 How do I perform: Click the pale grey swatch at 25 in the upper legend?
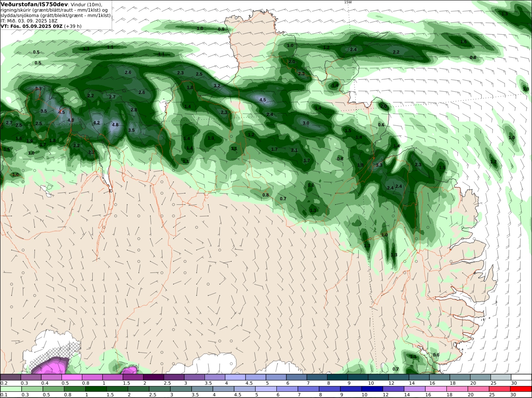click(501, 377)
